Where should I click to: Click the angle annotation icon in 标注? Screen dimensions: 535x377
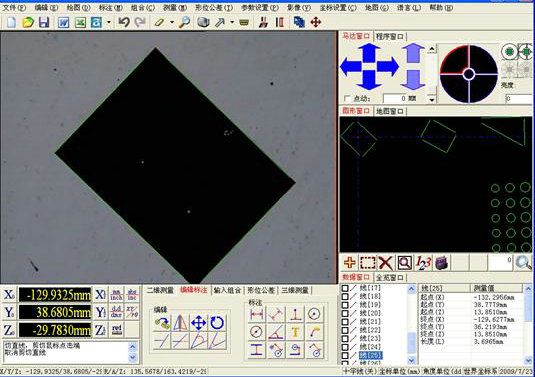pyautogui.click(x=276, y=332)
